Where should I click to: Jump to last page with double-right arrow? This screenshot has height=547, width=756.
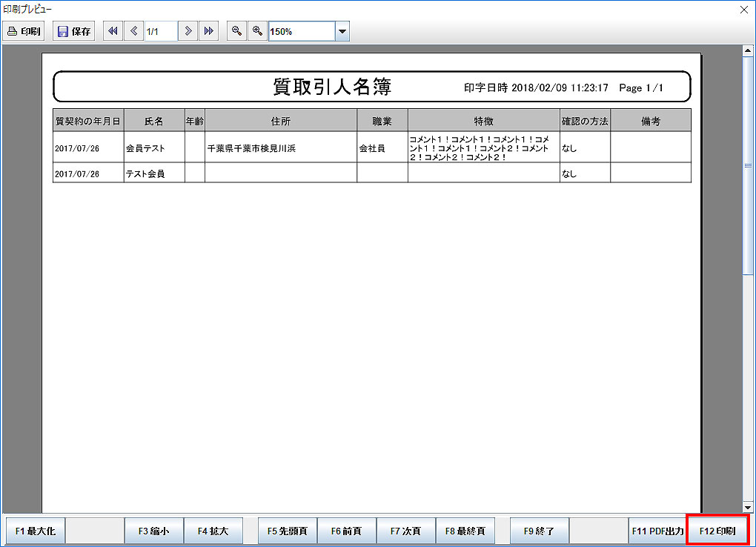(208, 31)
